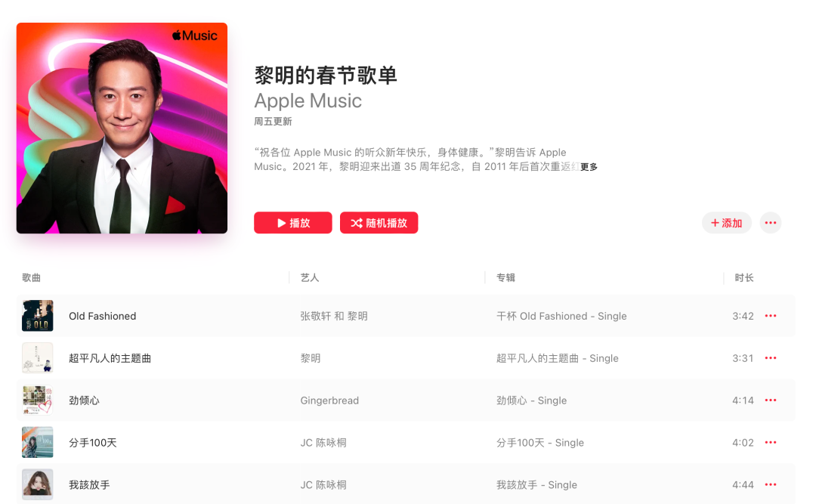Screen dimensions: 816x504
Task: Open album link 干杯 Old Fashioned - Single
Action: pos(561,316)
